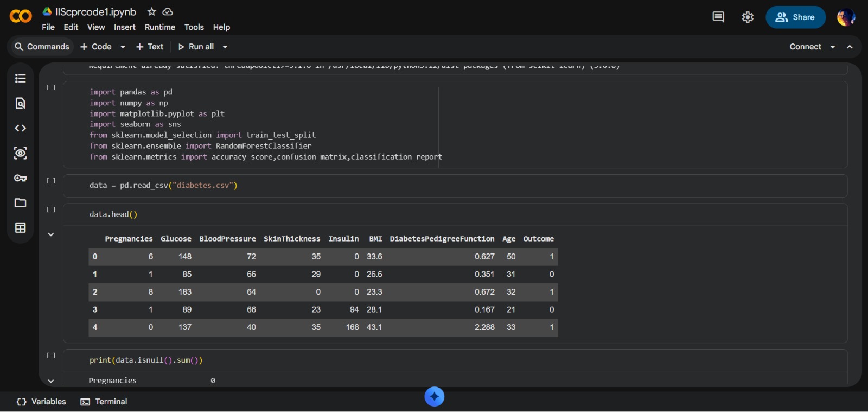Open the Secrets key icon
Screen dimensions: 868x412
click(x=20, y=178)
